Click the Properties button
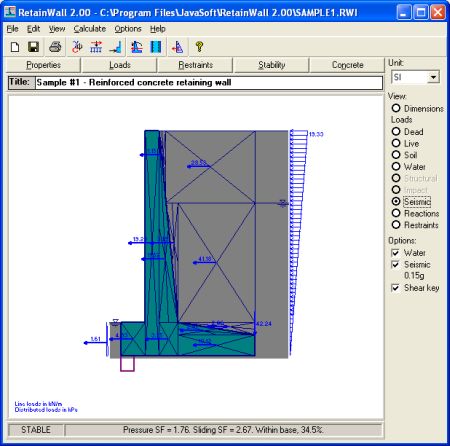The width and height of the screenshot is (450, 446). pos(43,65)
